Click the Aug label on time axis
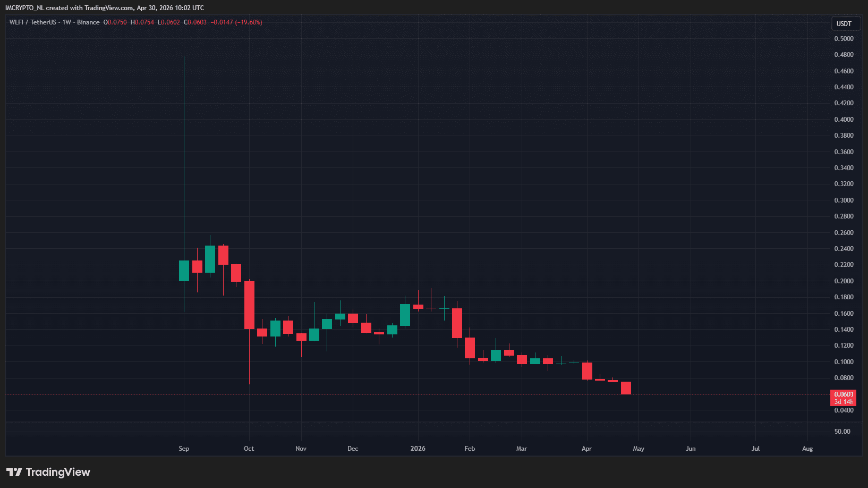Screen dimensions: 868x488 (x=807, y=449)
